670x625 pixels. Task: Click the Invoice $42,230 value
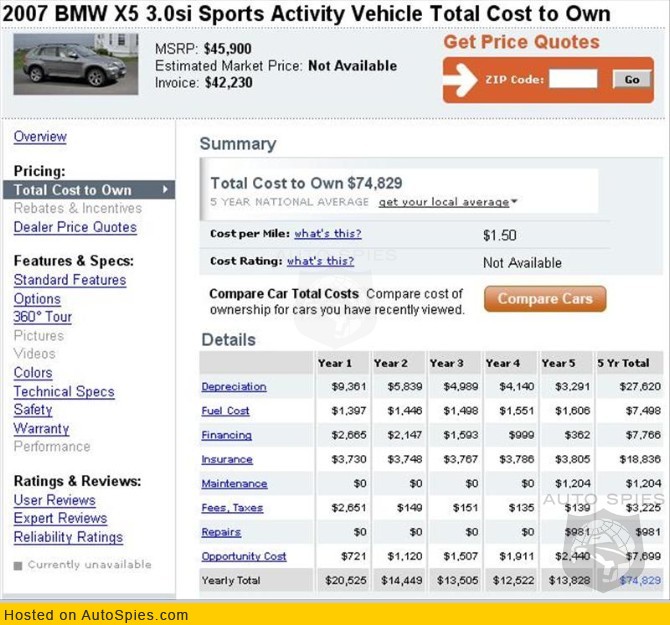pos(229,82)
